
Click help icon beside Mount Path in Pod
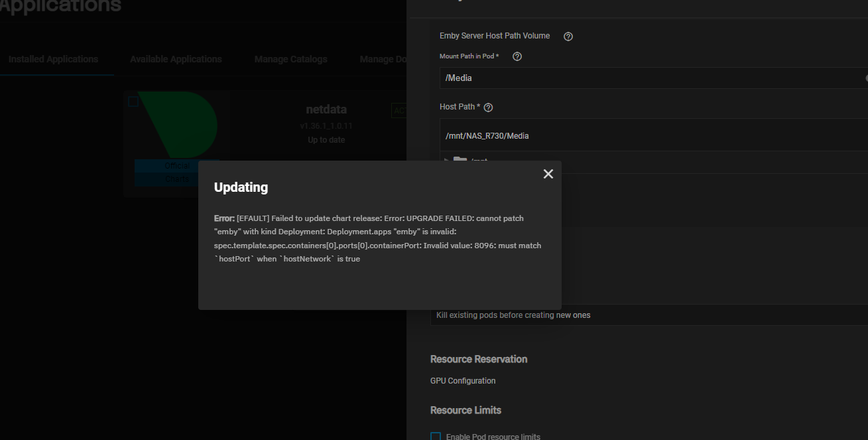(x=517, y=57)
